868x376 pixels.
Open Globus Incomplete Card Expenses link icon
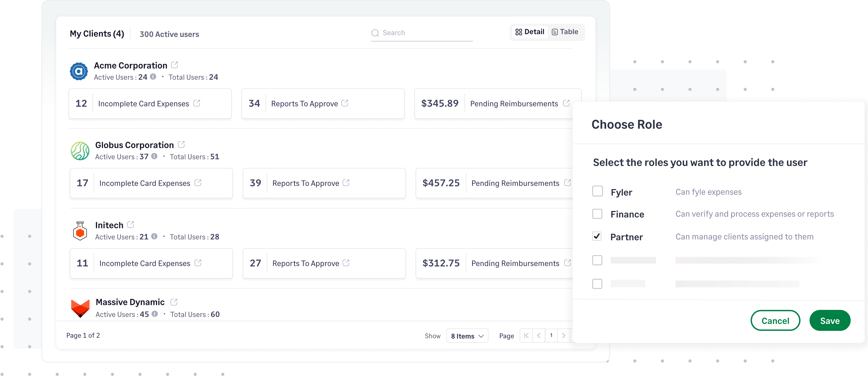pos(198,183)
